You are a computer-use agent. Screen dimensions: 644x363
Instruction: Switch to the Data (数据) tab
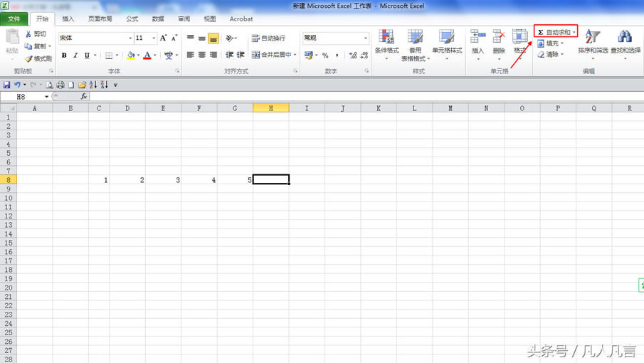click(158, 19)
